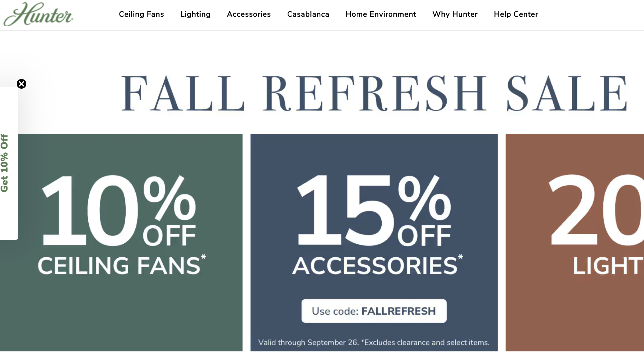
Task: Select the large 10% OFF text
Action: pos(119,210)
